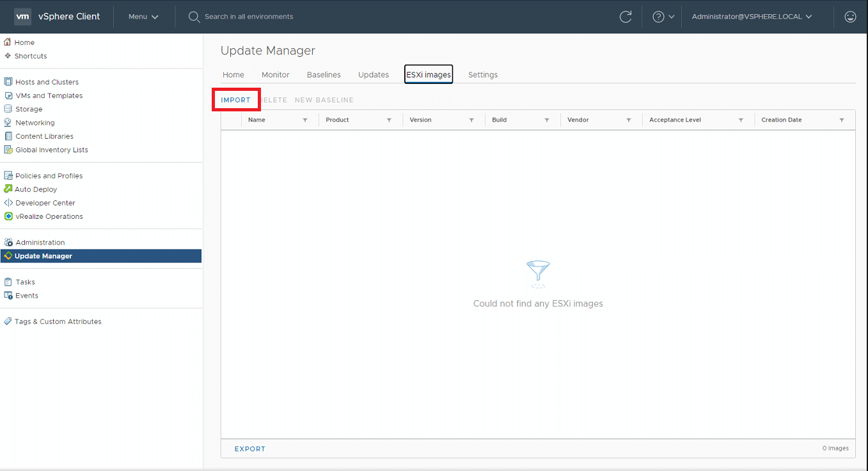Click in the search all environments field
The image size is (868, 471).
point(249,17)
